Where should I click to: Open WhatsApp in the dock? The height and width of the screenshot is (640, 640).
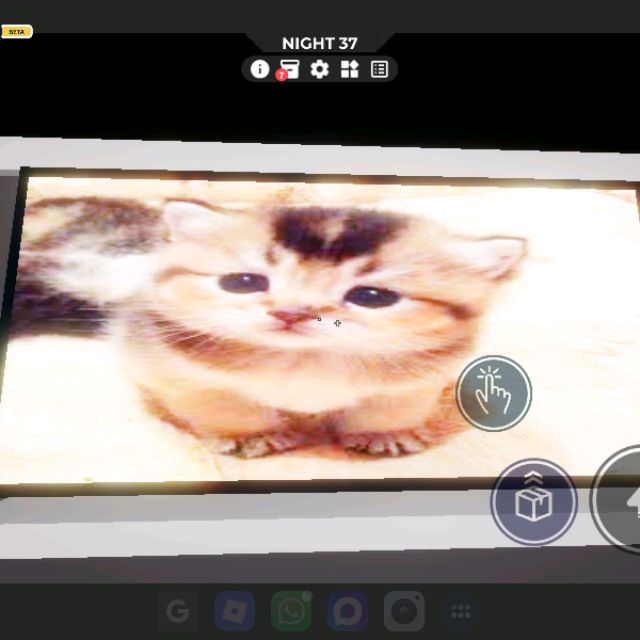pos(291,611)
